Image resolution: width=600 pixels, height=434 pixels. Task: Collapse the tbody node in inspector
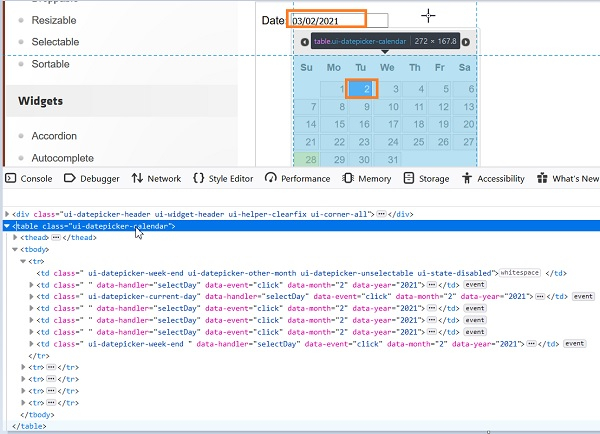coord(15,248)
